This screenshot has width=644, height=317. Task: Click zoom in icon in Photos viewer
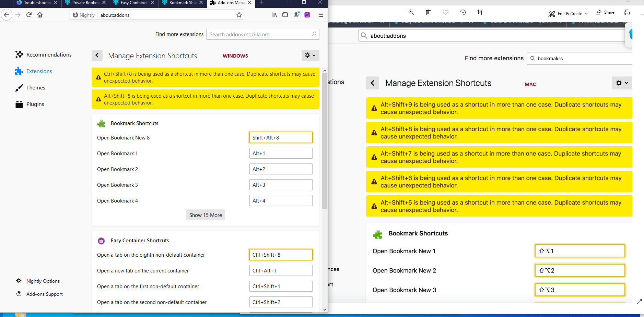point(411,12)
